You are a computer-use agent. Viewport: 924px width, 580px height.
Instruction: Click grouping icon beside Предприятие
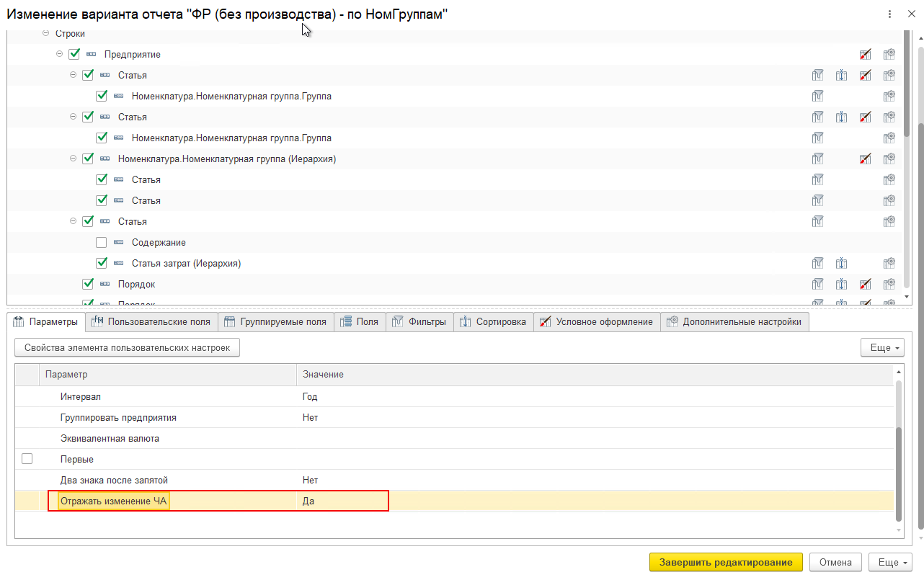coord(91,54)
